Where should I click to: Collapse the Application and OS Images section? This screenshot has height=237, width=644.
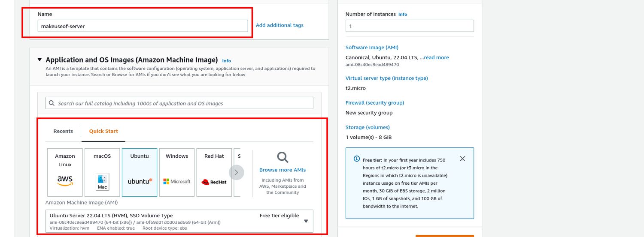point(40,60)
